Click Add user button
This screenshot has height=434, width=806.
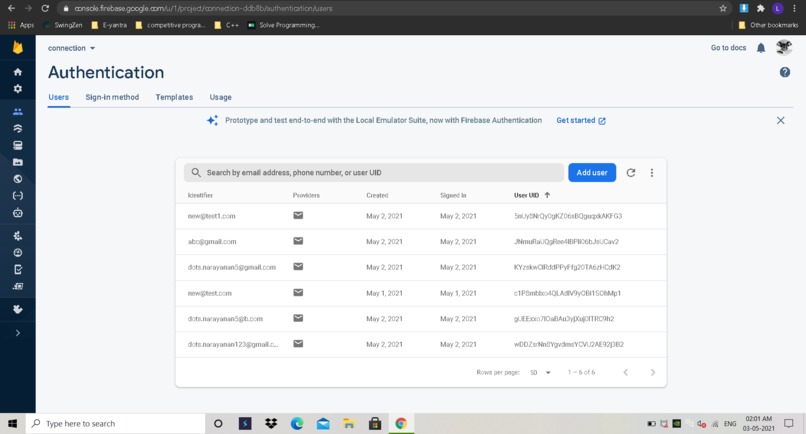click(592, 173)
